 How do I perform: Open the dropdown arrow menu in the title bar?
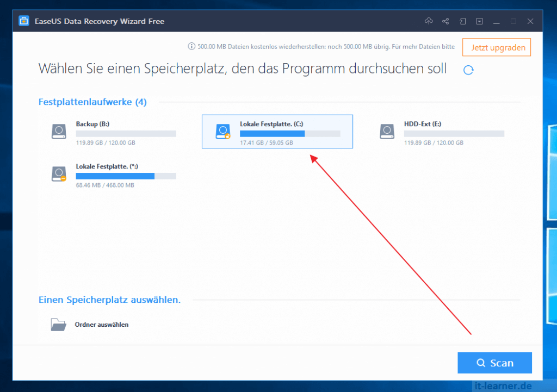[x=479, y=21]
